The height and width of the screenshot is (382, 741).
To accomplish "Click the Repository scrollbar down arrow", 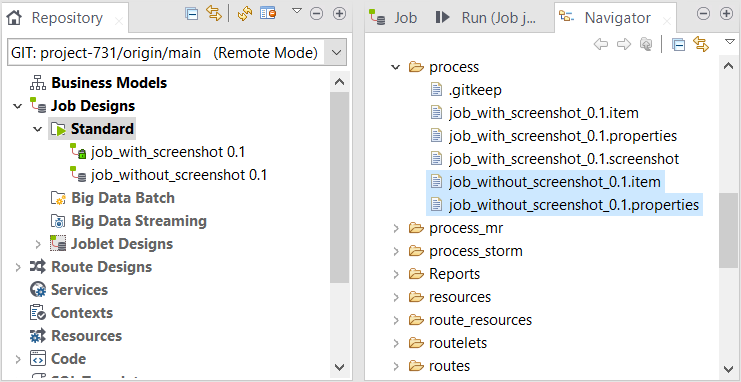I will tap(339, 367).
